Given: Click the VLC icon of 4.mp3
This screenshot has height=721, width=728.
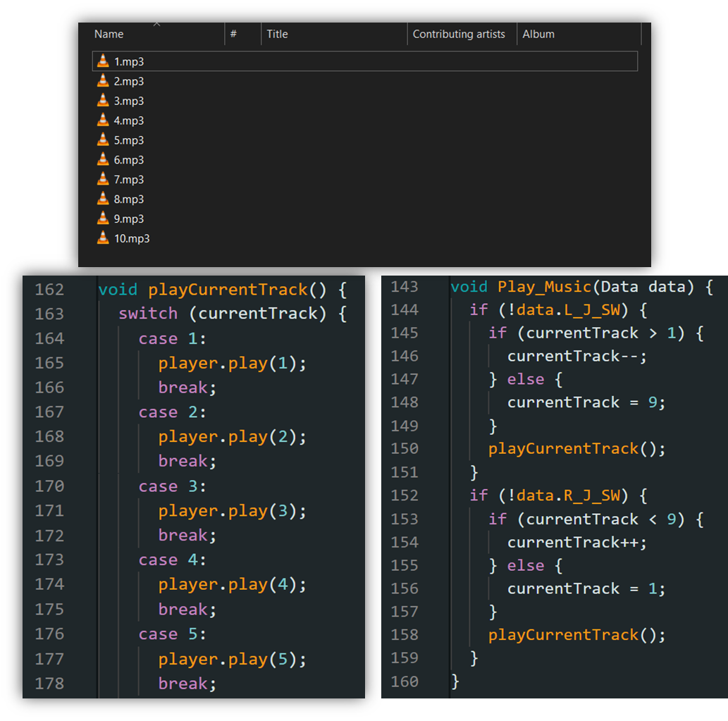Looking at the screenshot, I should click(x=103, y=120).
